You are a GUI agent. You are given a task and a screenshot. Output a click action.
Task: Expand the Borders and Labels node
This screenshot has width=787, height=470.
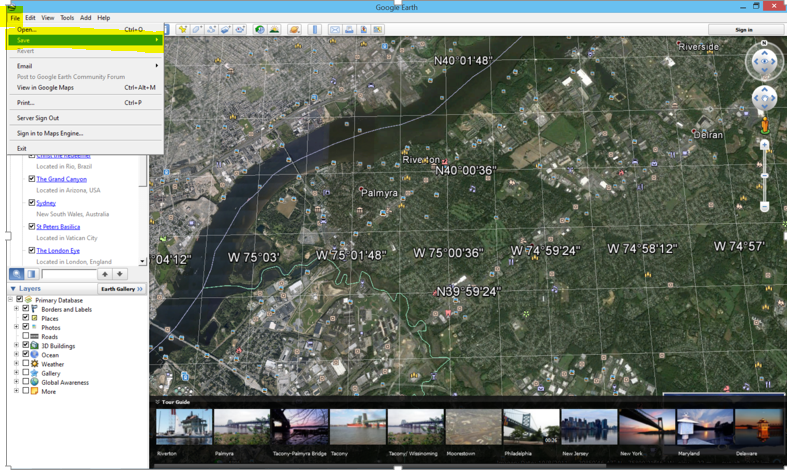pyautogui.click(x=16, y=308)
